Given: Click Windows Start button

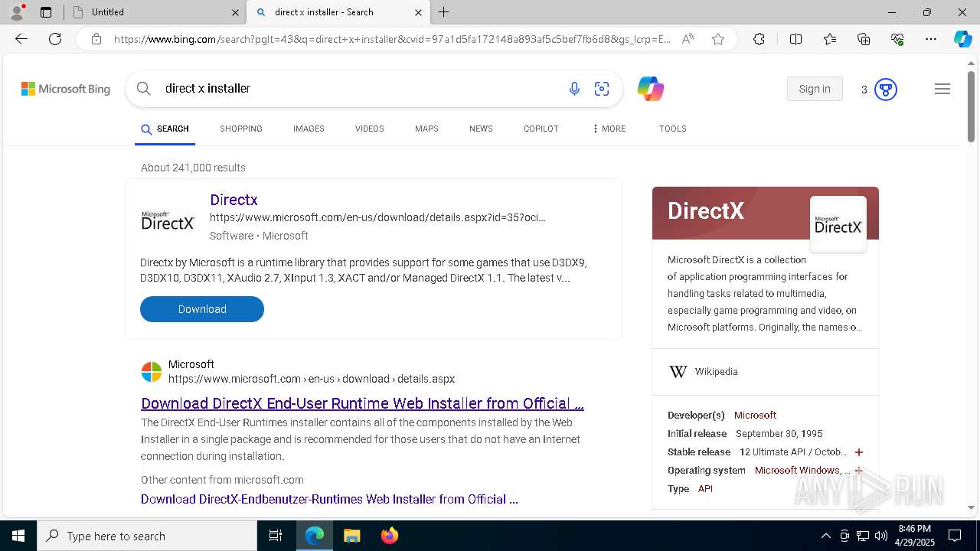Looking at the screenshot, I should tap(18, 536).
